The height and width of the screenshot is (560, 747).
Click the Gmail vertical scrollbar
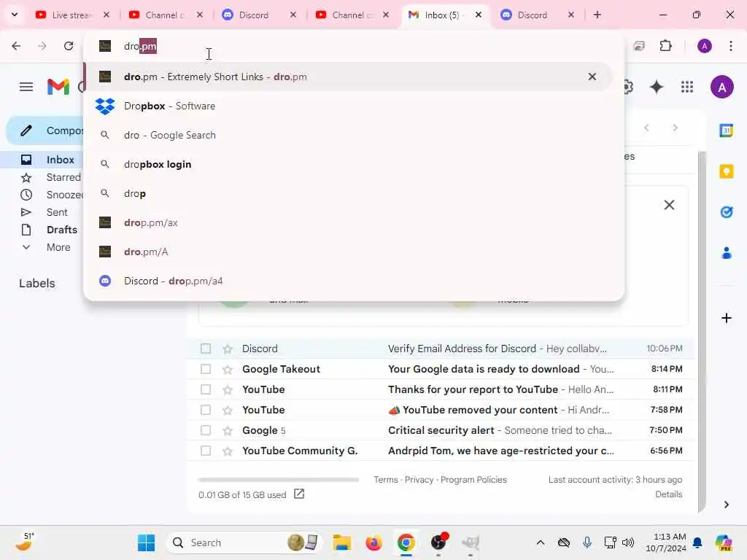coord(702,331)
